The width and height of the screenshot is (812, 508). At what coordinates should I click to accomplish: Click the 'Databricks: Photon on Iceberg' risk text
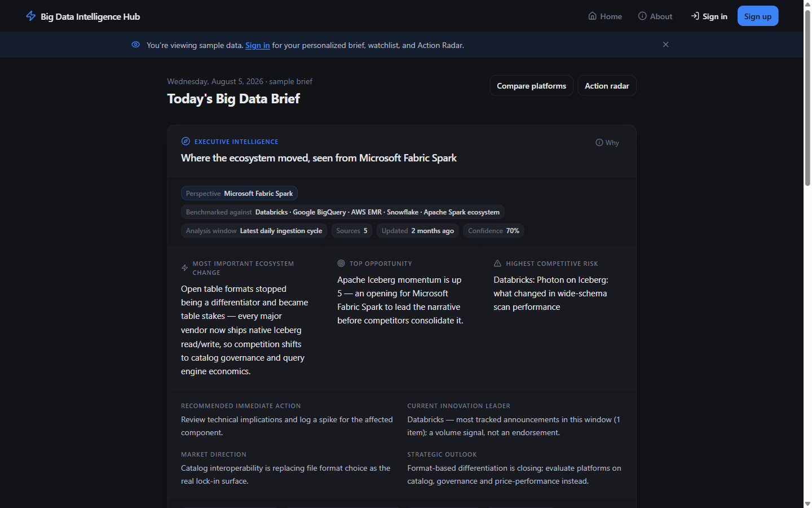pyautogui.click(x=551, y=294)
